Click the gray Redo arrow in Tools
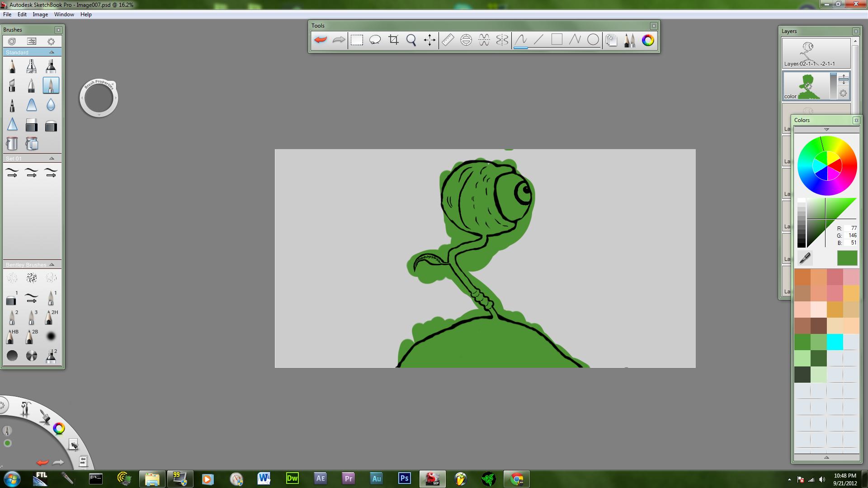This screenshot has width=868, height=488. click(x=339, y=40)
